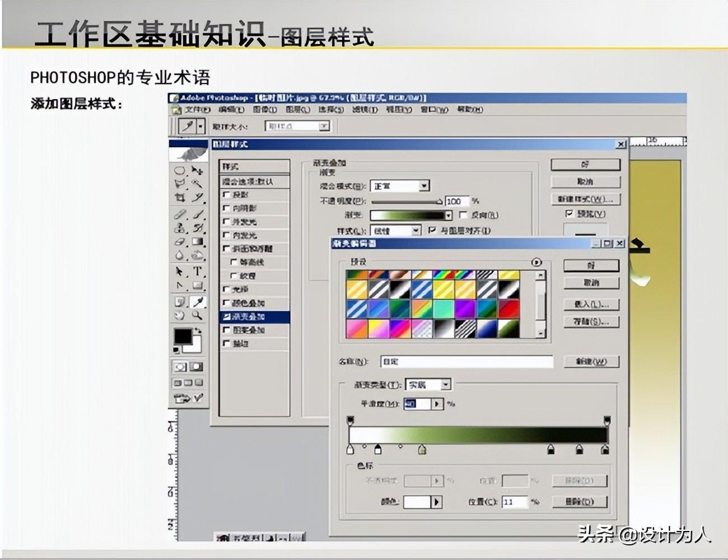Click 取消 (Cancel) in the Layer Style dialog
728x560 pixels.
585,182
